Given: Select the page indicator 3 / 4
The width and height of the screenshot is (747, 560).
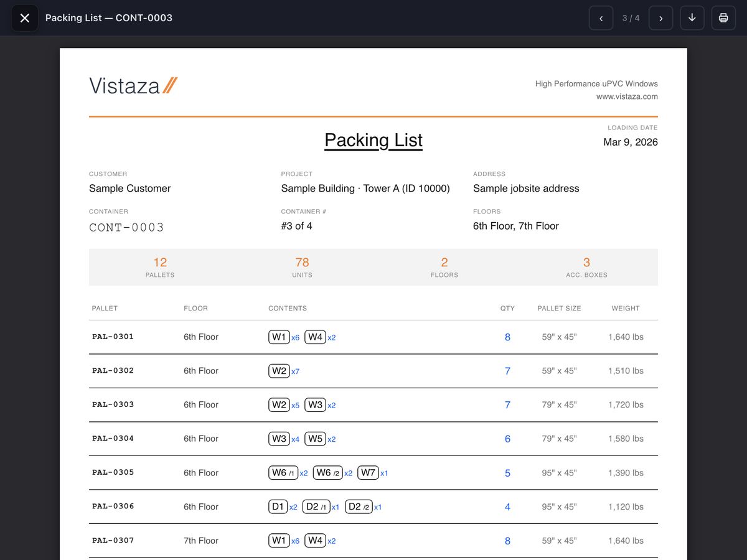Looking at the screenshot, I should (631, 18).
